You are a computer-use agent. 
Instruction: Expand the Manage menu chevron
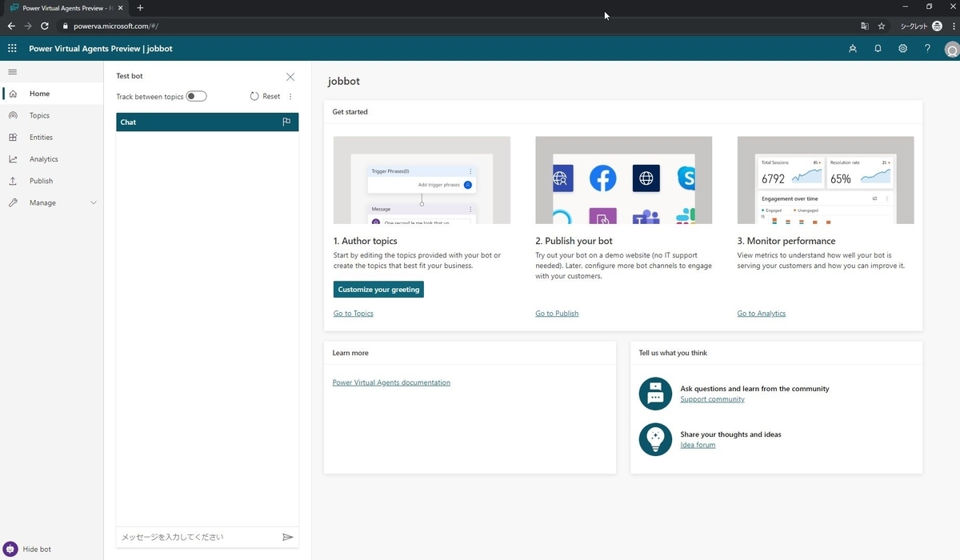tap(94, 202)
